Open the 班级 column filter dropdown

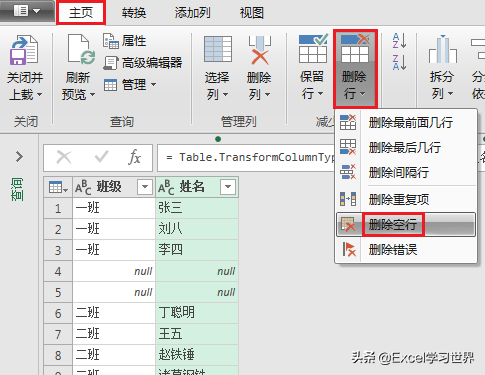[x=145, y=187]
